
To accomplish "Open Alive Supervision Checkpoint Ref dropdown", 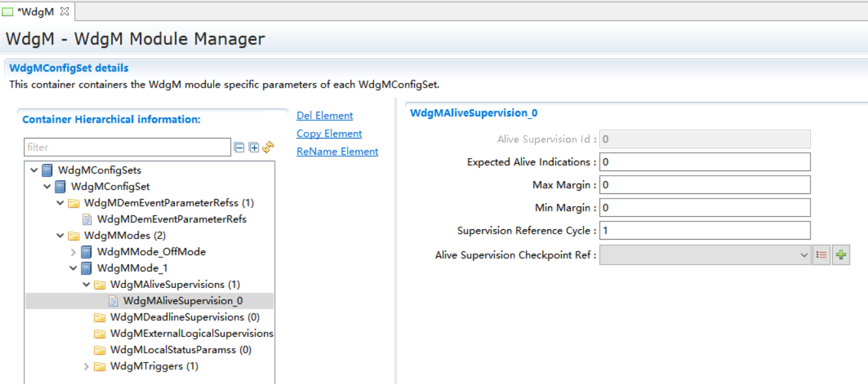I will (804, 255).
